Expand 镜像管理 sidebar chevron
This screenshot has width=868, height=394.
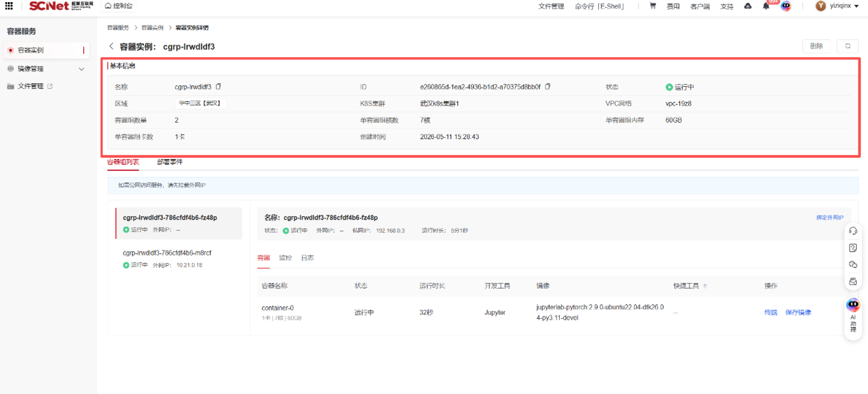click(x=82, y=69)
